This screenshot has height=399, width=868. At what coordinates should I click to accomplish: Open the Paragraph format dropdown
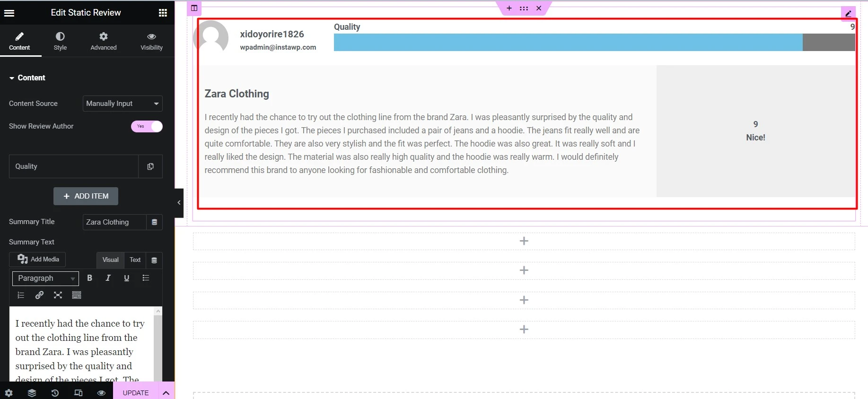(45, 278)
